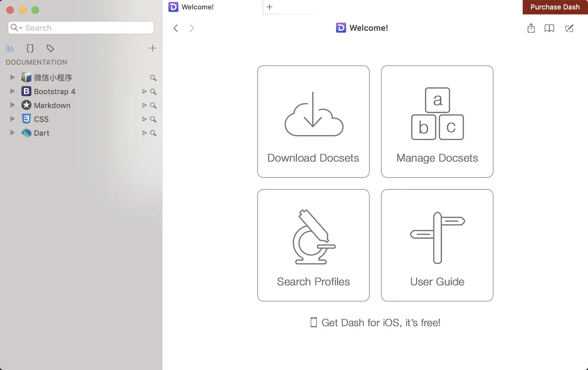Expand the Bootstrap 4 docset
This screenshot has width=588, height=370.
pos(12,91)
